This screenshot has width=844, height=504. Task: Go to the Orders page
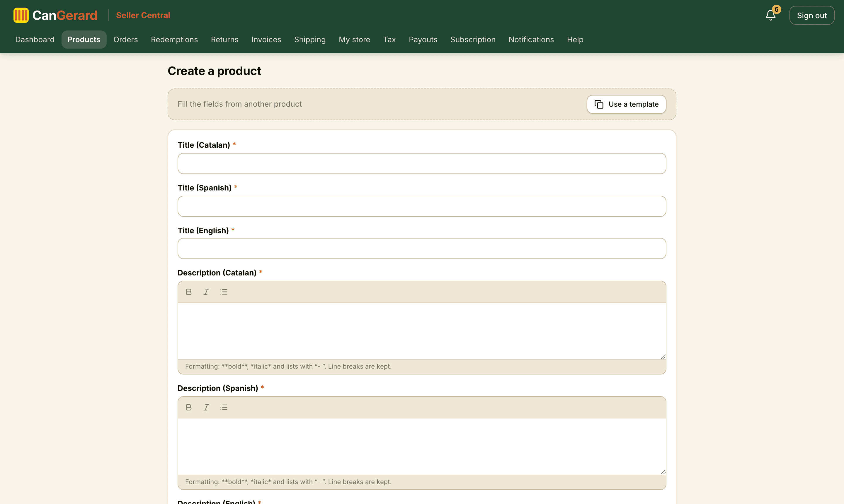126,39
